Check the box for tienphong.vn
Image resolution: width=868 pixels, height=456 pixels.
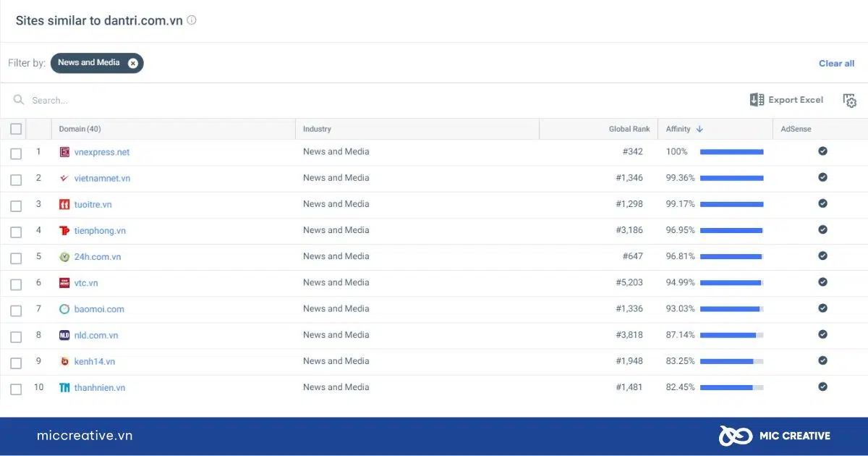16,232
